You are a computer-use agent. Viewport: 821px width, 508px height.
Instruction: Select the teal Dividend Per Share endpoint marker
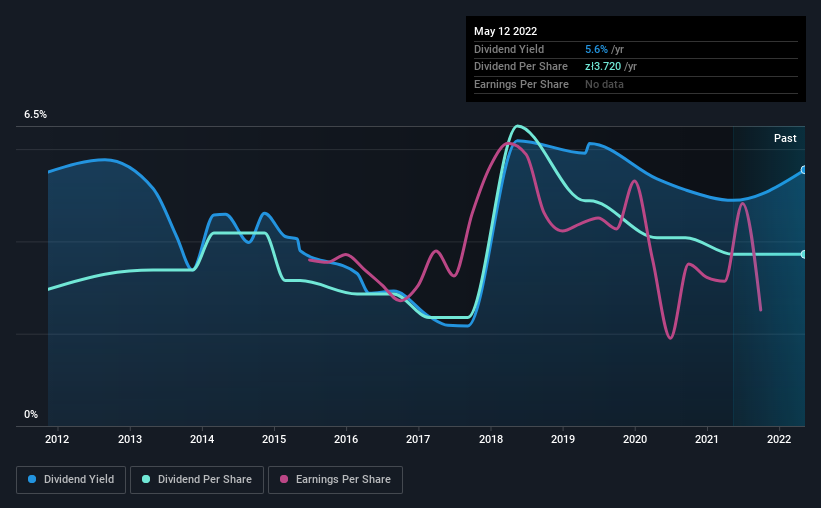tap(803, 255)
